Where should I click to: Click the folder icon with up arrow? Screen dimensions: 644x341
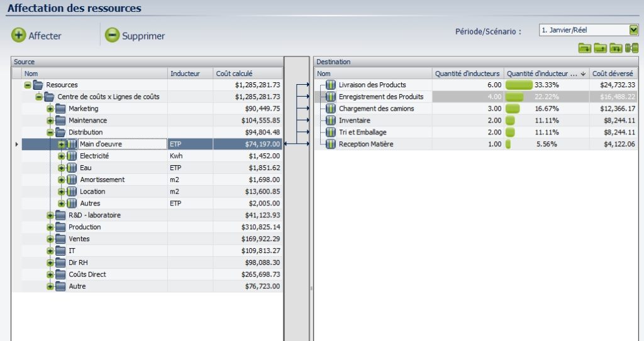pos(601,48)
